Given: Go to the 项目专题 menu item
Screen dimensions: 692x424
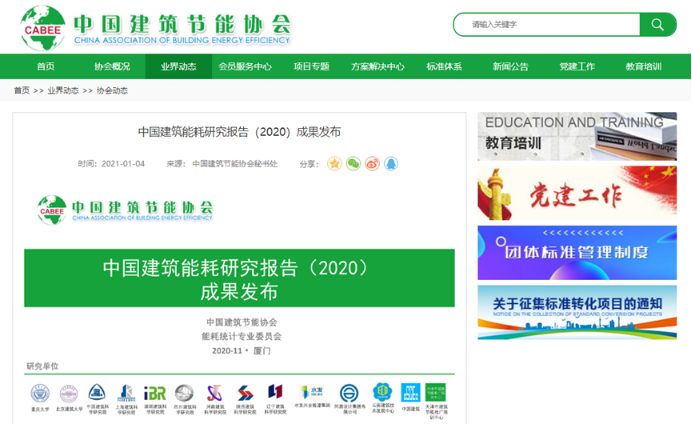Looking at the screenshot, I should tap(312, 67).
